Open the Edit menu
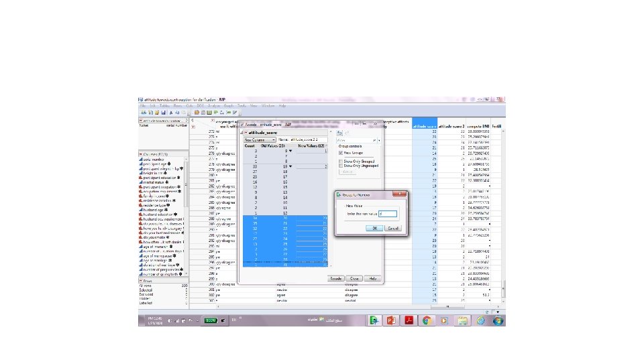This screenshot has width=644, height=362. click(x=152, y=105)
